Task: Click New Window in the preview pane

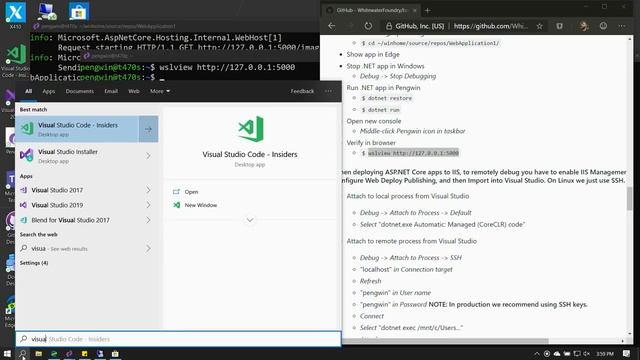Action: click(201, 205)
